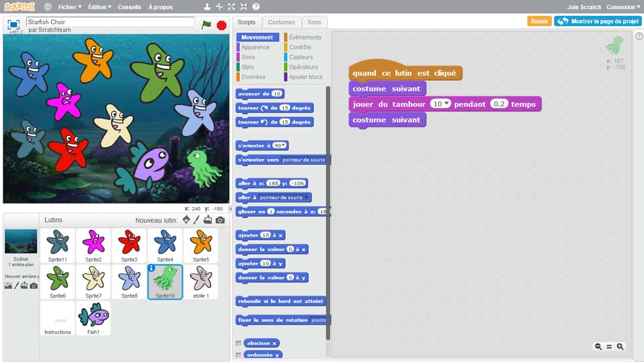Click the green flag to start
This screenshot has width=644, height=362.
pos(206,25)
